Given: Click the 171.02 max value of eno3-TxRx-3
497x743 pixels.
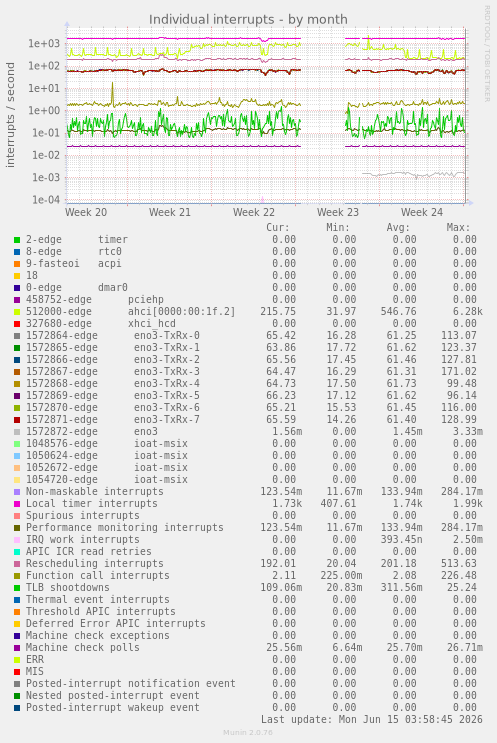Looking at the screenshot, I should (x=459, y=372).
